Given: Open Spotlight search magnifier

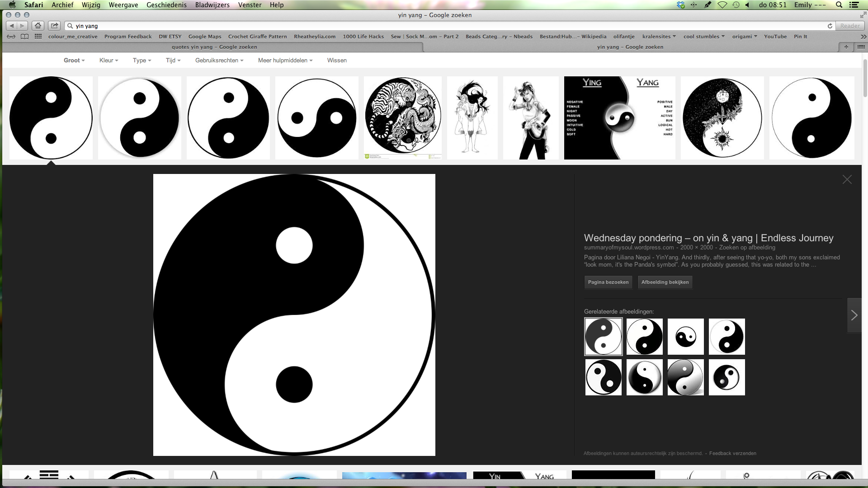Looking at the screenshot, I should point(839,5).
